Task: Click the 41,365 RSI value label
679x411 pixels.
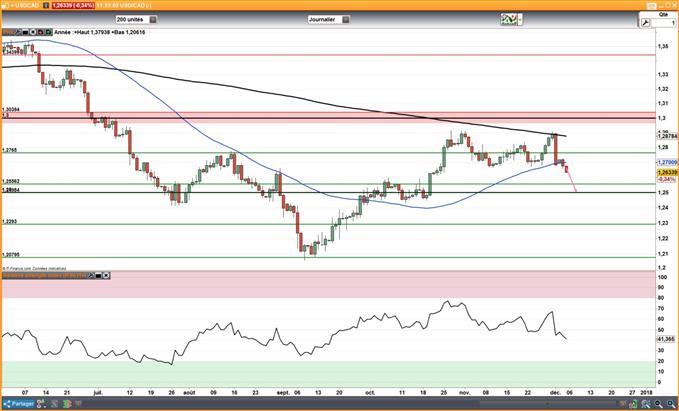Action: pyautogui.click(x=666, y=339)
